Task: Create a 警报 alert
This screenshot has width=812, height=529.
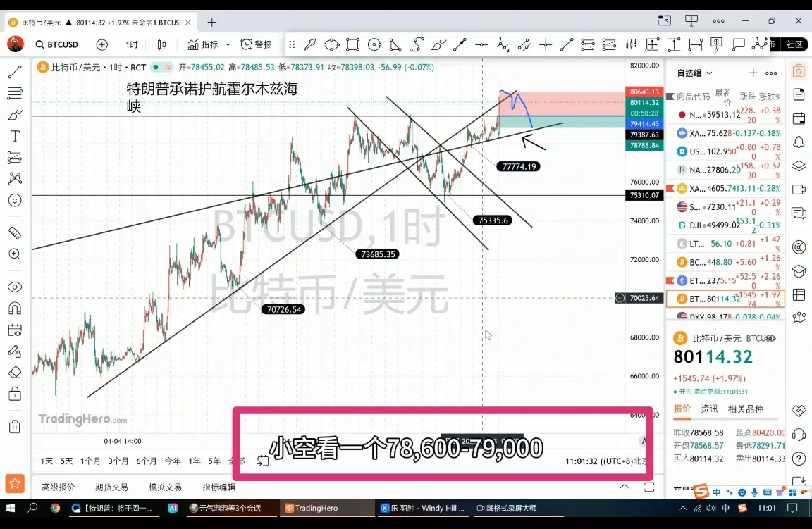Action: coord(257,44)
